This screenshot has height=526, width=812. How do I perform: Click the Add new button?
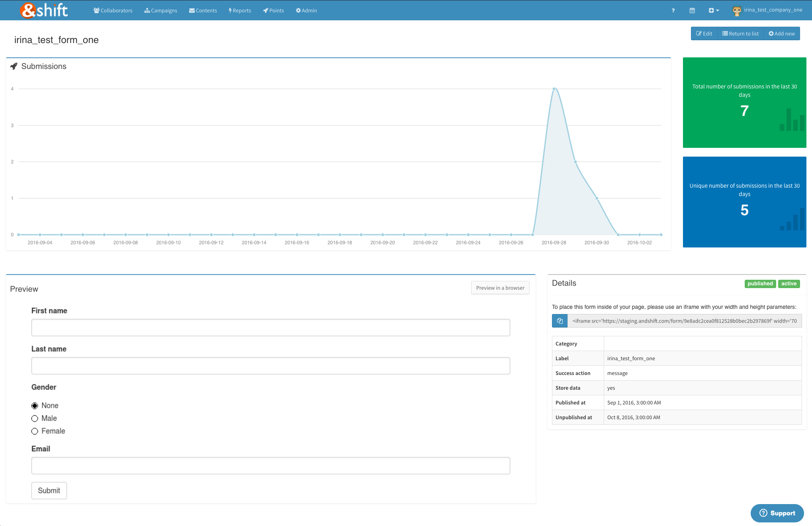point(782,33)
